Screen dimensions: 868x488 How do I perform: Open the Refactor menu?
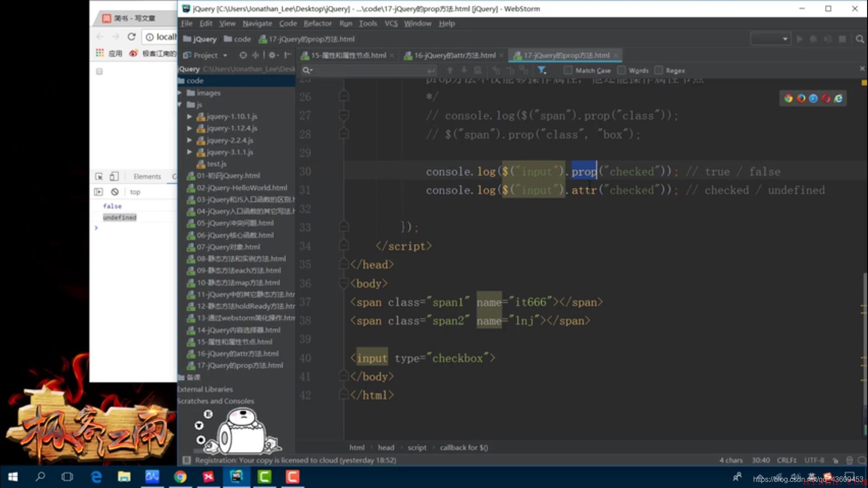click(317, 23)
